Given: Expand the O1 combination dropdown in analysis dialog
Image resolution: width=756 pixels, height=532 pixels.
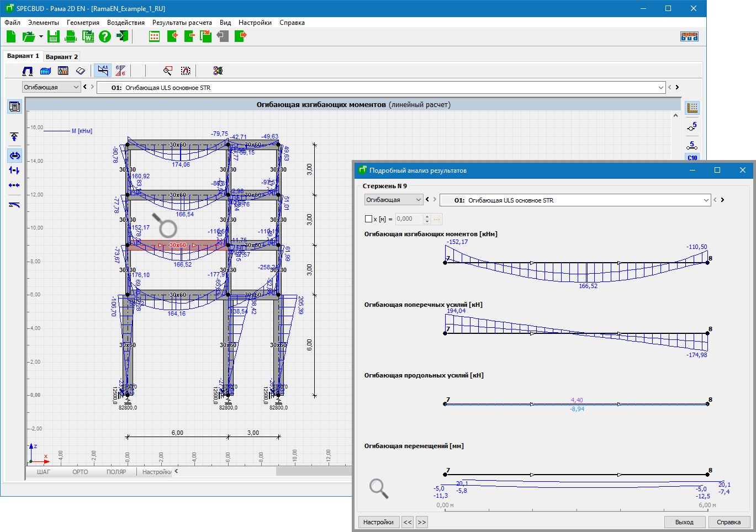Looking at the screenshot, I should pos(706,200).
